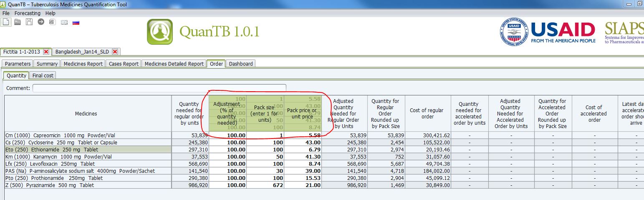The width and height of the screenshot is (644, 200).
Task: Switch to Final cost sub-tab
Action: 43,75
